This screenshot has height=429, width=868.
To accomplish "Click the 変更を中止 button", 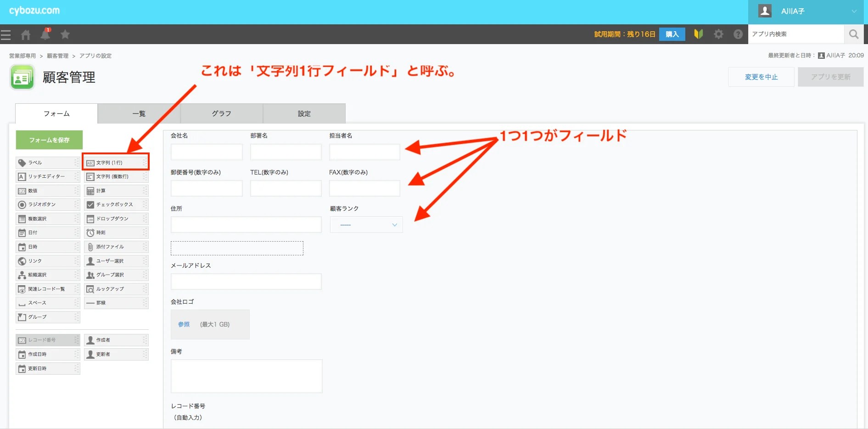I will pos(761,77).
